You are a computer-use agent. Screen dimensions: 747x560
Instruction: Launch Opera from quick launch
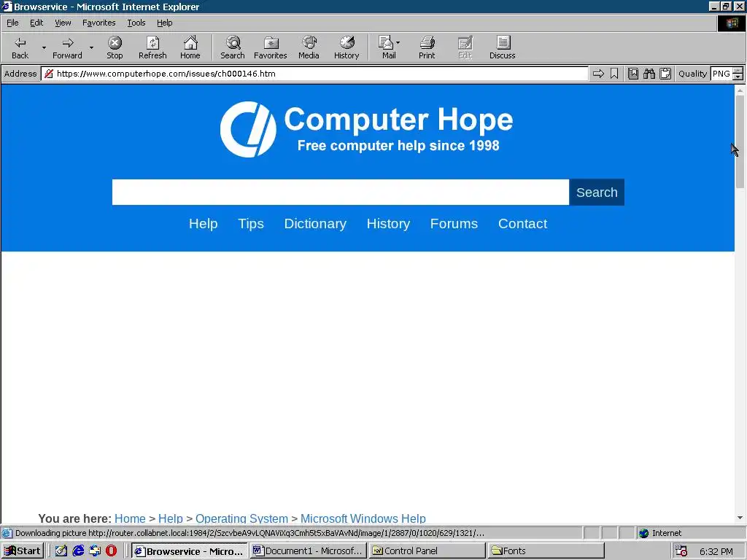[111, 551]
